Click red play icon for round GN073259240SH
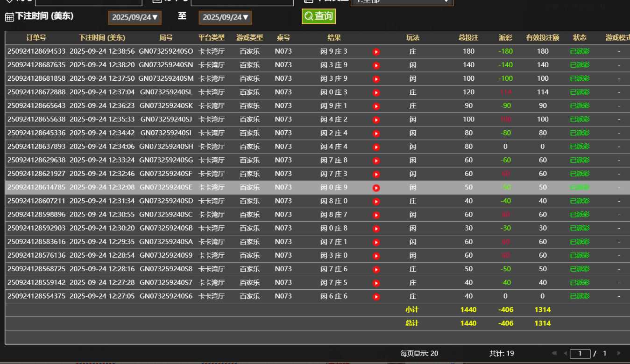The image size is (630, 364). pos(376,147)
